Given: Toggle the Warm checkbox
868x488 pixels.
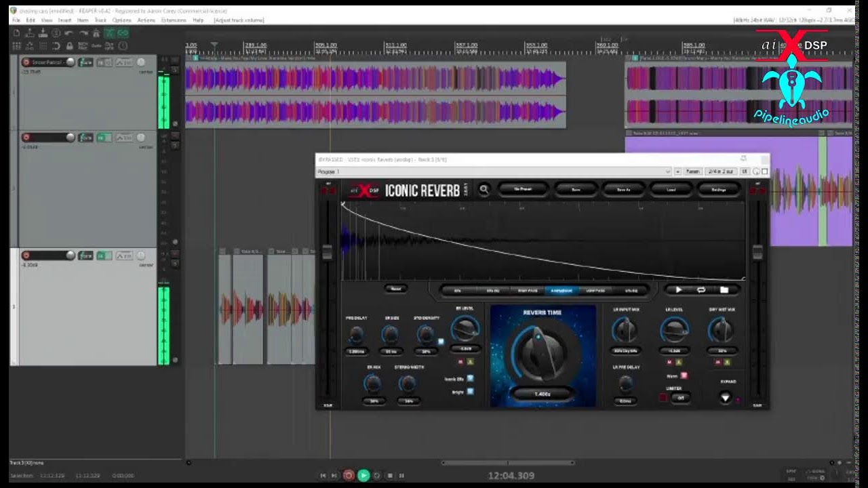Looking at the screenshot, I should coord(684,375).
